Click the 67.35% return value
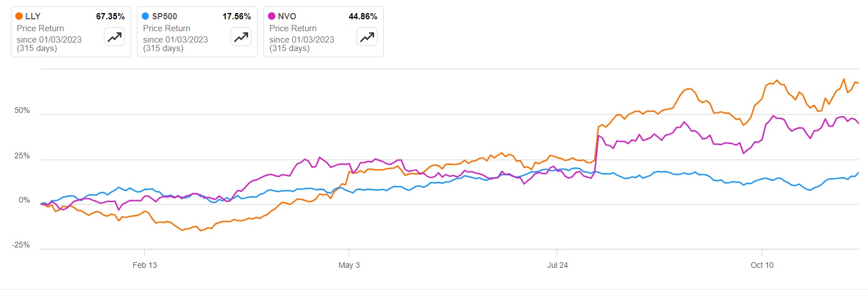 coord(110,16)
